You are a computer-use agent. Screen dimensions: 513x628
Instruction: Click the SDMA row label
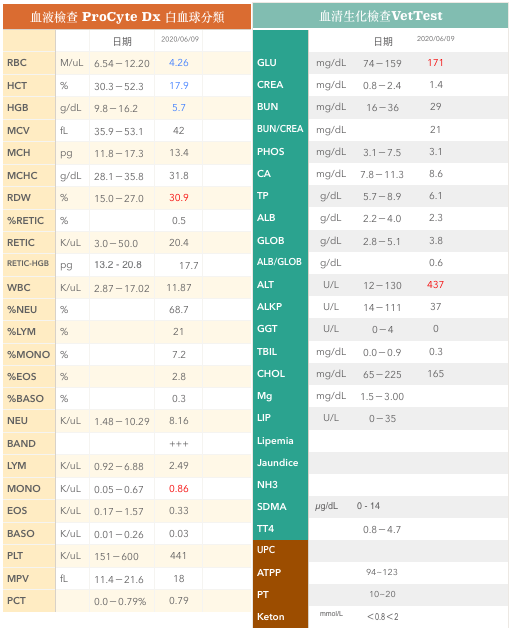tap(272, 507)
